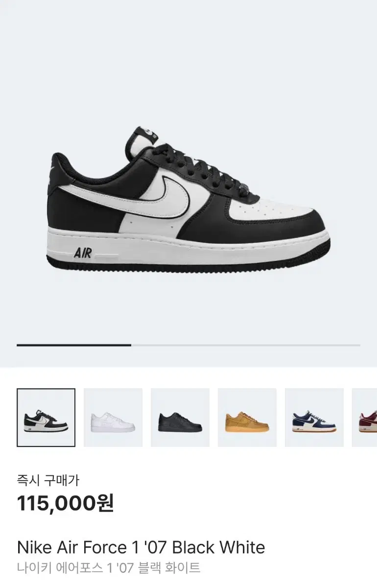Open the Nike Air Force 1 '07 Black White title
The image size is (377, 588).
coord(141,547)
